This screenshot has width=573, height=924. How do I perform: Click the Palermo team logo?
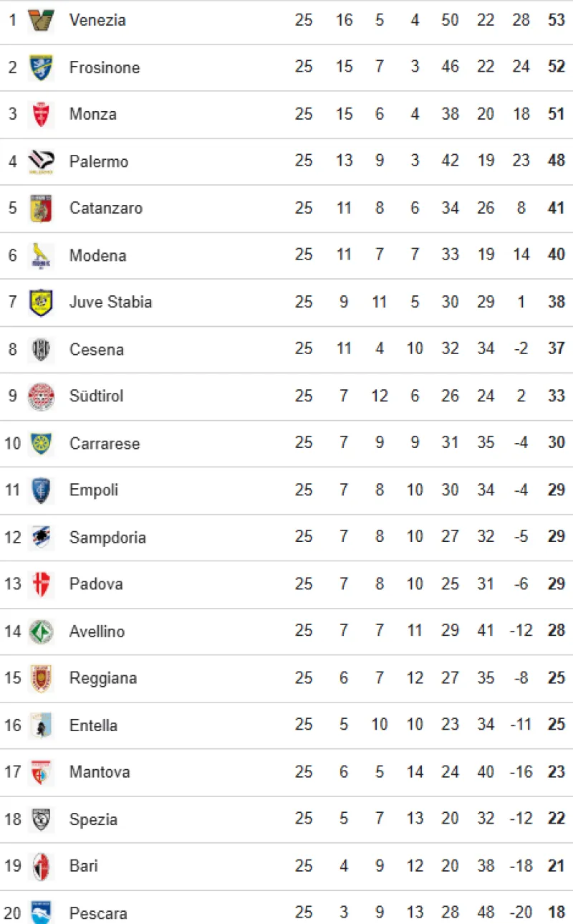tap(41, 161)
